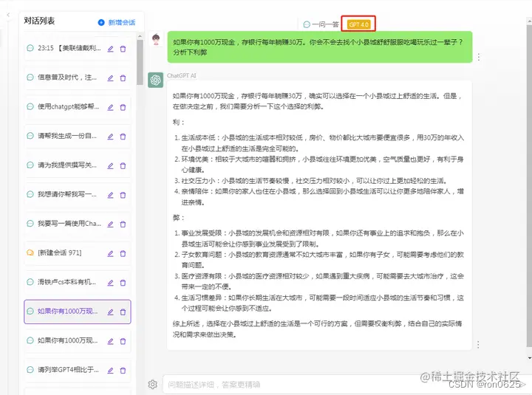Open the 请列举GPT4相比于 conversation
The image size is (532, 395).
click(78, 370)
